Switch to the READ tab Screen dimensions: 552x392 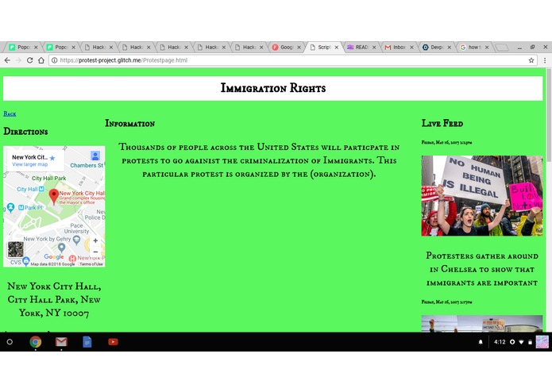pyautogui.click(x=361, y=47)
